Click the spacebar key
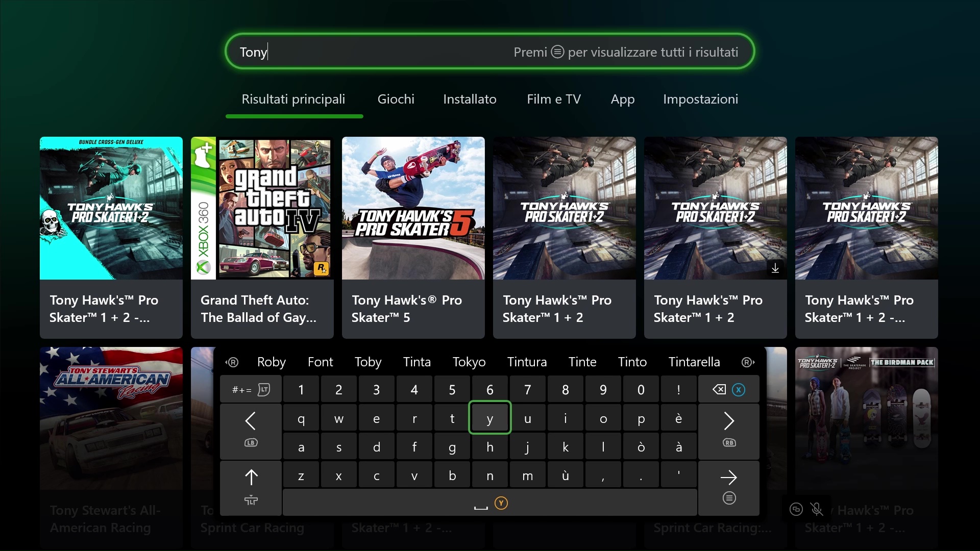The image size is (980, 551). tap(490, 503)
